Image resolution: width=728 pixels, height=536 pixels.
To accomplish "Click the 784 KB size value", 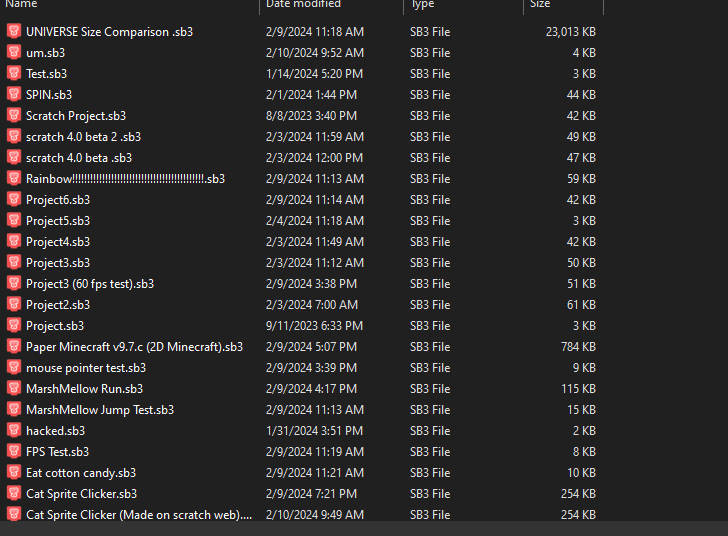I will click(578, 347).
